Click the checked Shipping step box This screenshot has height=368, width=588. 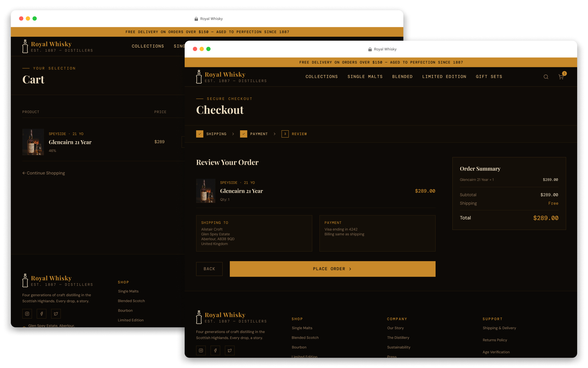pyautogui.click(x=200, y=134)
